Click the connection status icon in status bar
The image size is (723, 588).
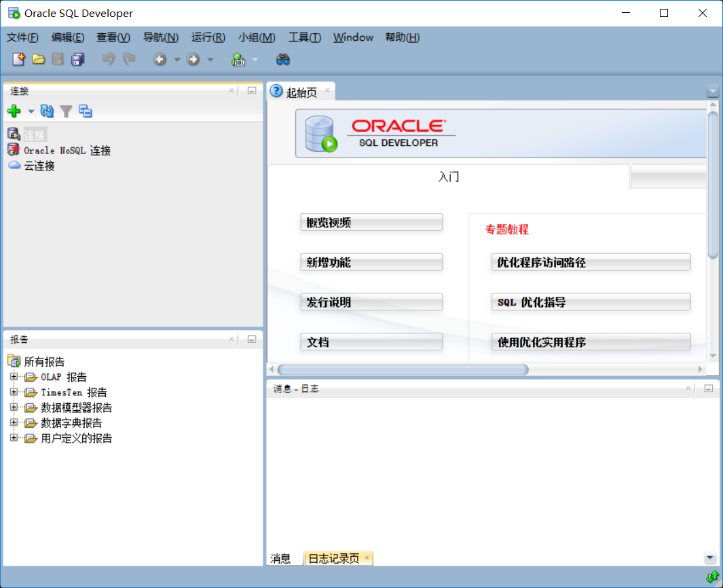[x=712, y=577]
